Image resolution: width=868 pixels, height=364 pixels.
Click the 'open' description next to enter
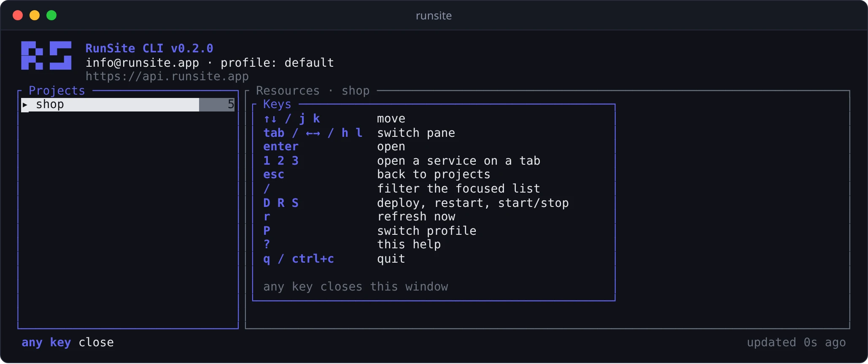point(391,147)
